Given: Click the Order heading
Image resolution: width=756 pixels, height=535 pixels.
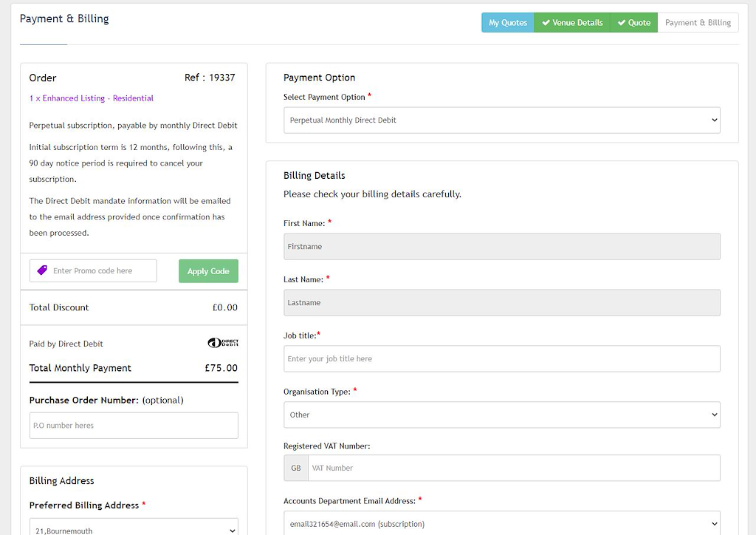Looking at the screenshot, I should [42, 78].
